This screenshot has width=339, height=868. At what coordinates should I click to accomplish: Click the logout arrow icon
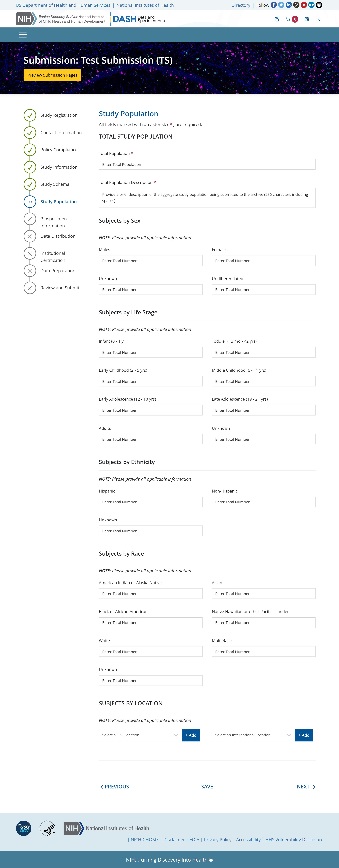(x=318, y=19)
